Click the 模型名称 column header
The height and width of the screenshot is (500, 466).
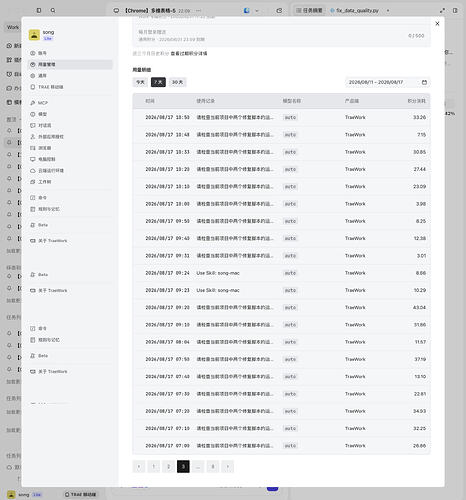[292, 101]
